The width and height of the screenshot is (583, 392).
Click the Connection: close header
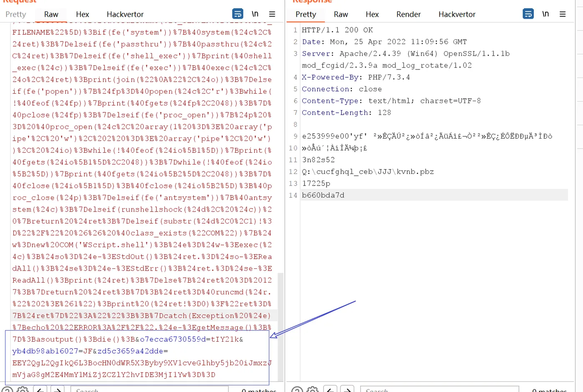(341, 89)
